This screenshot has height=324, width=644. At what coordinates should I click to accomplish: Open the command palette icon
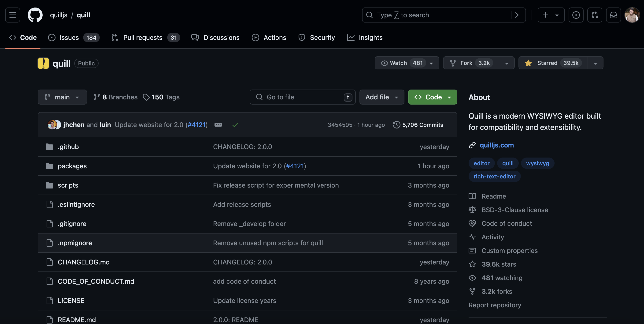[518, 15]
